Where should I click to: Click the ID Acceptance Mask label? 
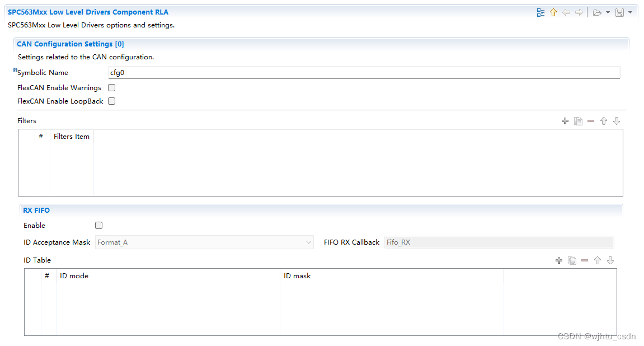click(x=57, y=242)
